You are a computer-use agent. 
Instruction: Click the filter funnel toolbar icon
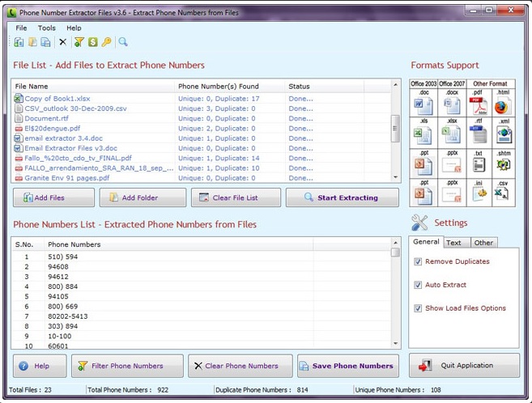[79, 42]
